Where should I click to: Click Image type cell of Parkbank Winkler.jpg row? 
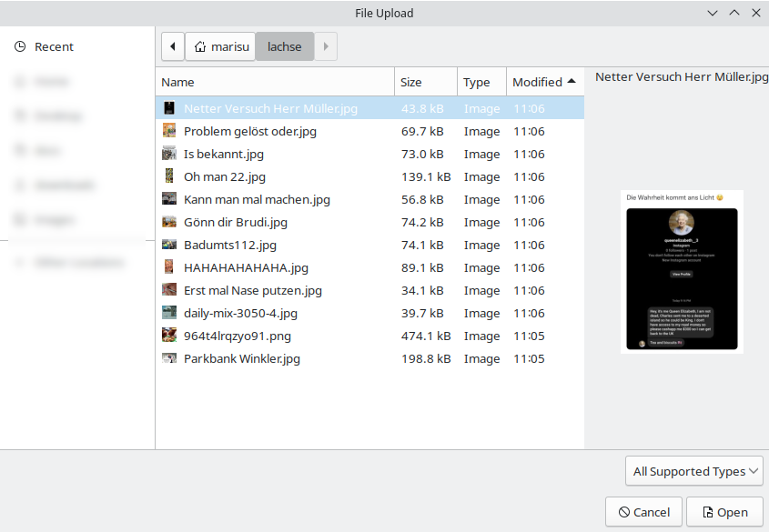[x=481, y=359]
